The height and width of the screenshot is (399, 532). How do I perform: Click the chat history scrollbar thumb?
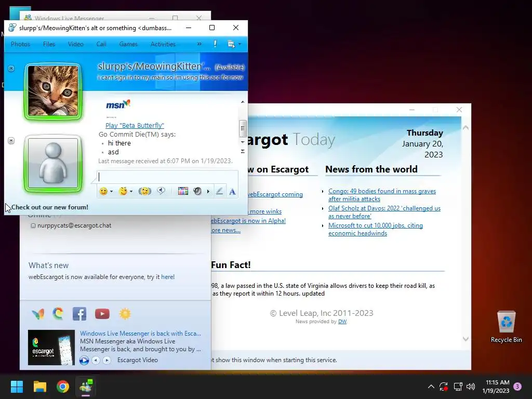242,128
